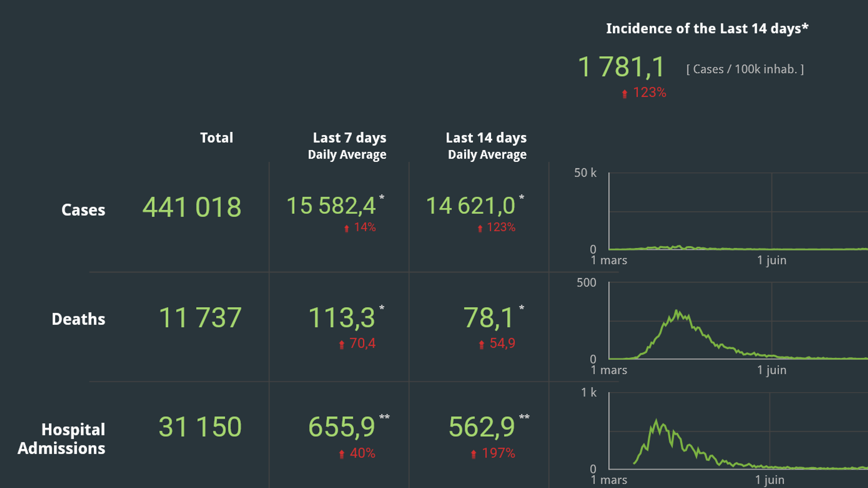Click total deaths value 11 737
Screen dimensions: 868x488
coord(200,318)
